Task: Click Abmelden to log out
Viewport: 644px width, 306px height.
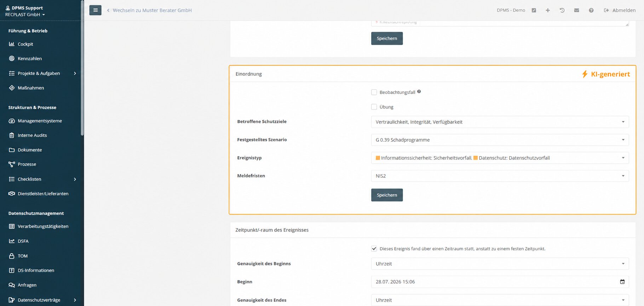Action: point(620,10)
